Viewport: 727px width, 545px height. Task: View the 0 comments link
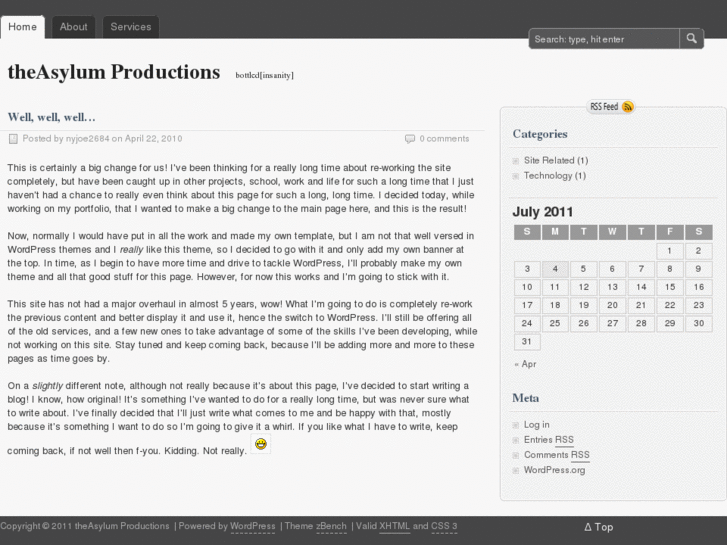pos(444,138)
